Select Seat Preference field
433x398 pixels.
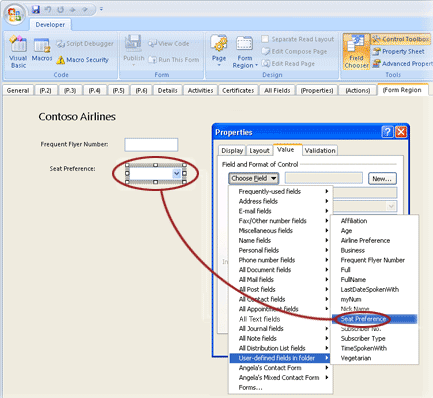pos(374,319)
